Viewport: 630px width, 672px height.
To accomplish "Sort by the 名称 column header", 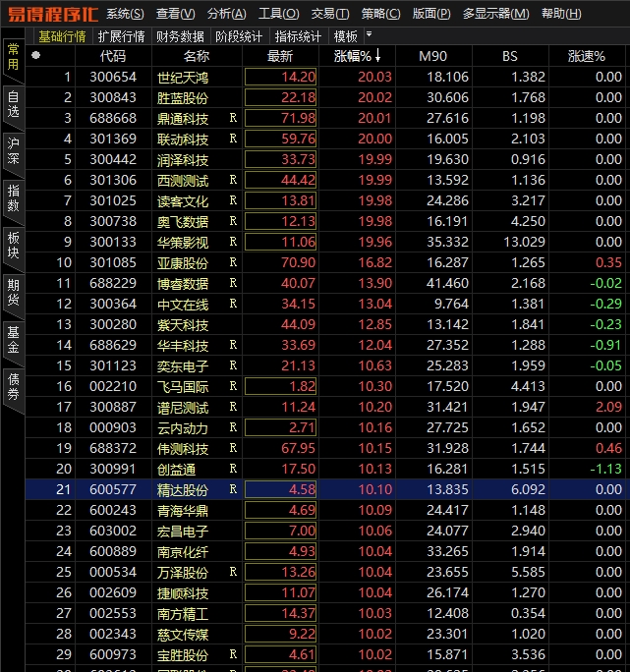I will coord(197,56).
